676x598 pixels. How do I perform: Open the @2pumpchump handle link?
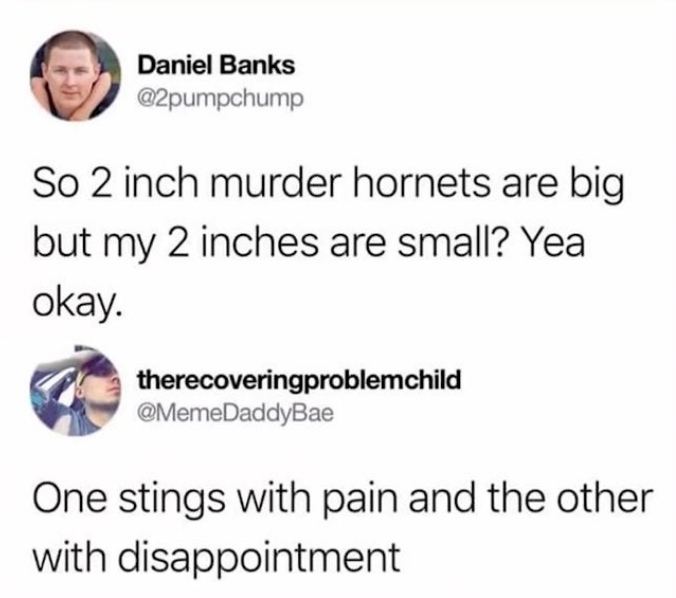click(x=220, y=100)
